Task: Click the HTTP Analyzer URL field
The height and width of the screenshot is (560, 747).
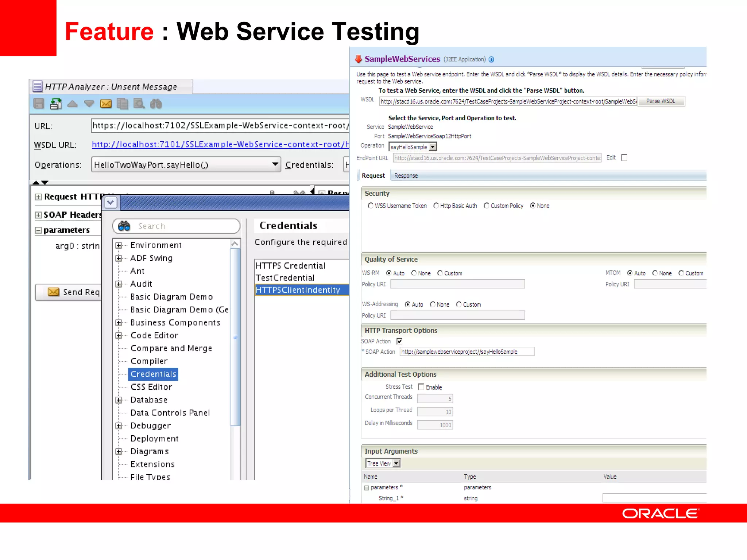Action: click(220, 125)
